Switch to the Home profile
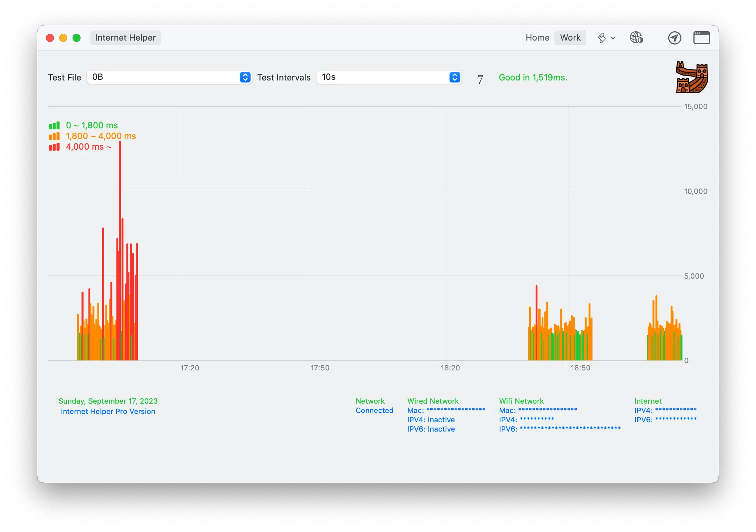This screenshot has width=756, height=532. (x=537, y=38)
